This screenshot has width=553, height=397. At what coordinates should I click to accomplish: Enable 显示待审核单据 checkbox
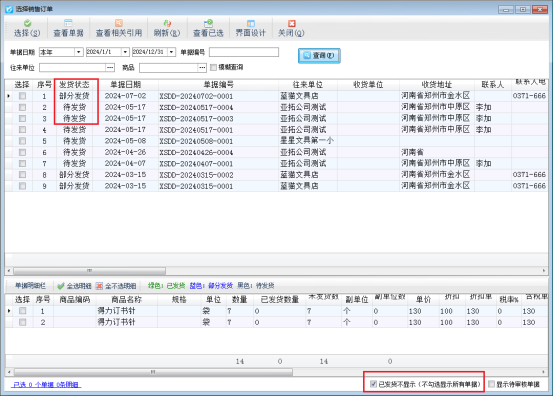[491, 384]
